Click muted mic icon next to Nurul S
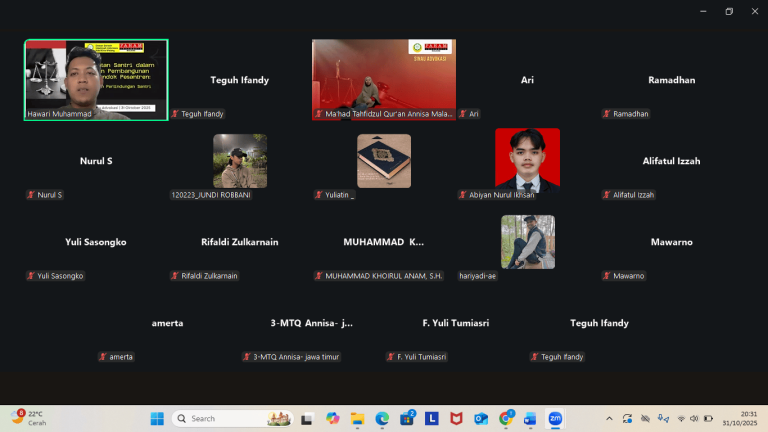The height and width of the screenshot is (432, 768). [x=31, y=195]
